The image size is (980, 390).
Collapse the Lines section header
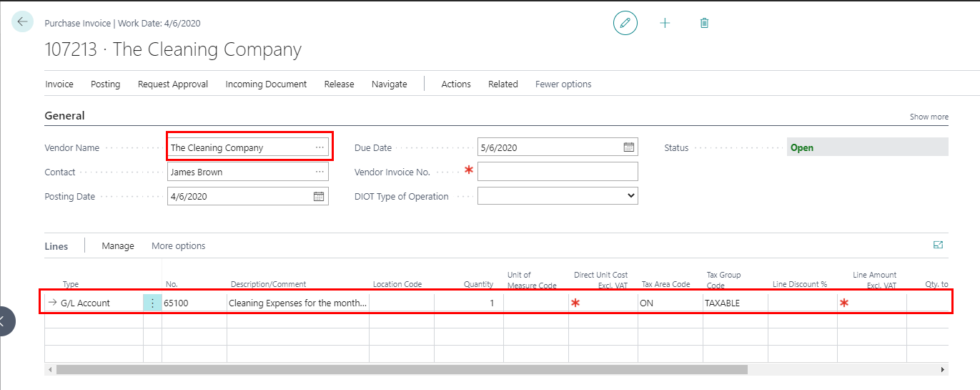pyautogui.click(x=56, y=246)
